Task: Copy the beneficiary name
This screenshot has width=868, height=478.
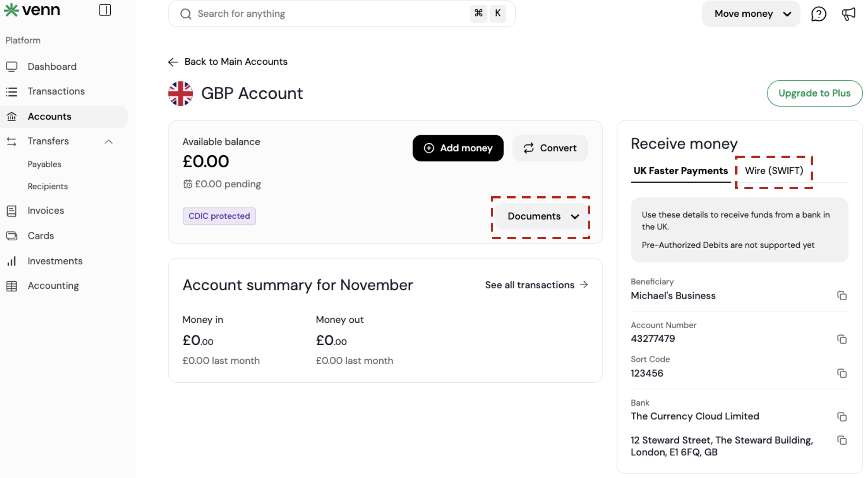Action: point(842,296)
